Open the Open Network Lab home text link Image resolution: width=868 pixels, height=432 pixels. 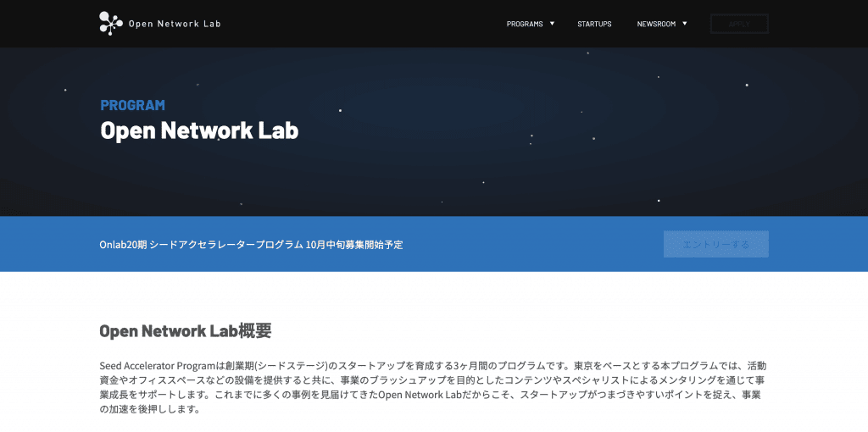pyautogui.click(x=175, y=24)
